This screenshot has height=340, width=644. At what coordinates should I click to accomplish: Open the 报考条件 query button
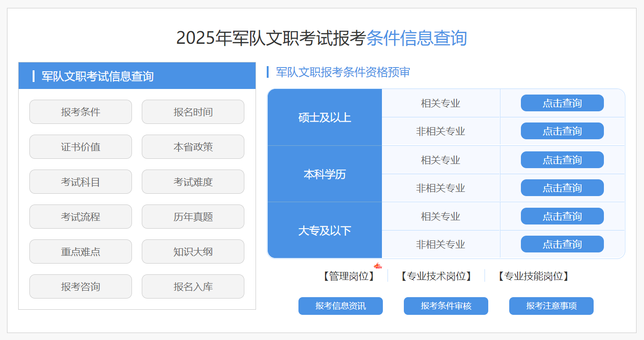[x=81, y=112]
